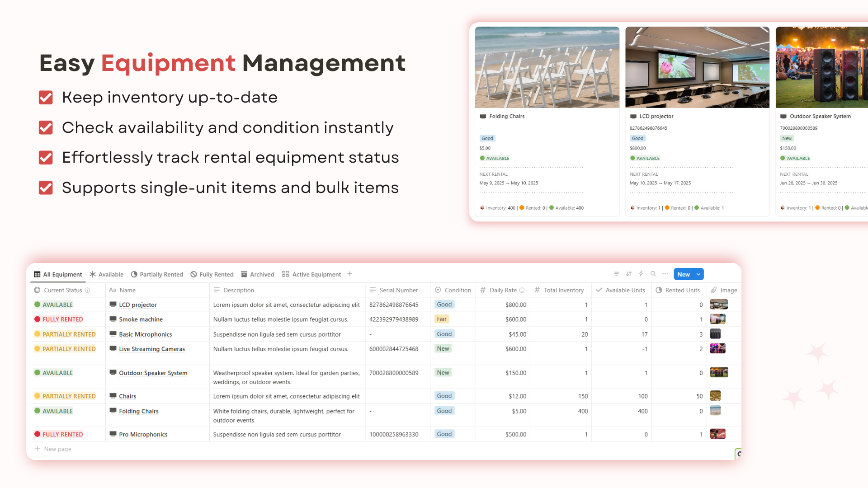Open the Fair condition tag for Smoke machine

coord(441,319)
